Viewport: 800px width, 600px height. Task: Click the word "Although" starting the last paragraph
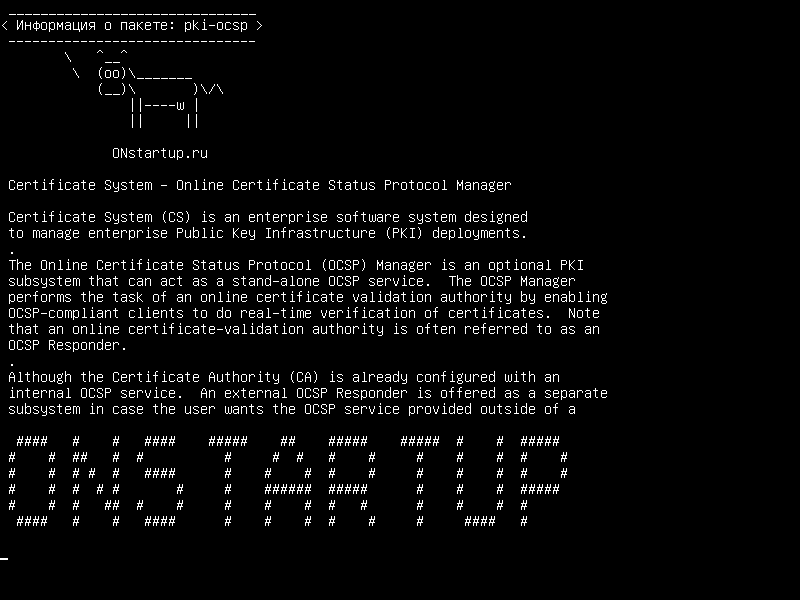pyautogui.click(x=40, y=377)
